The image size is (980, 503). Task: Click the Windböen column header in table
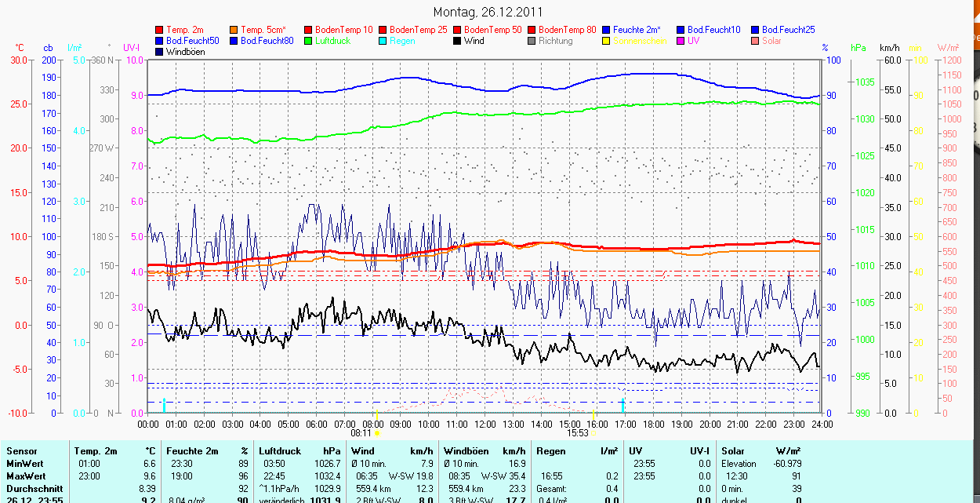(466, 451)
